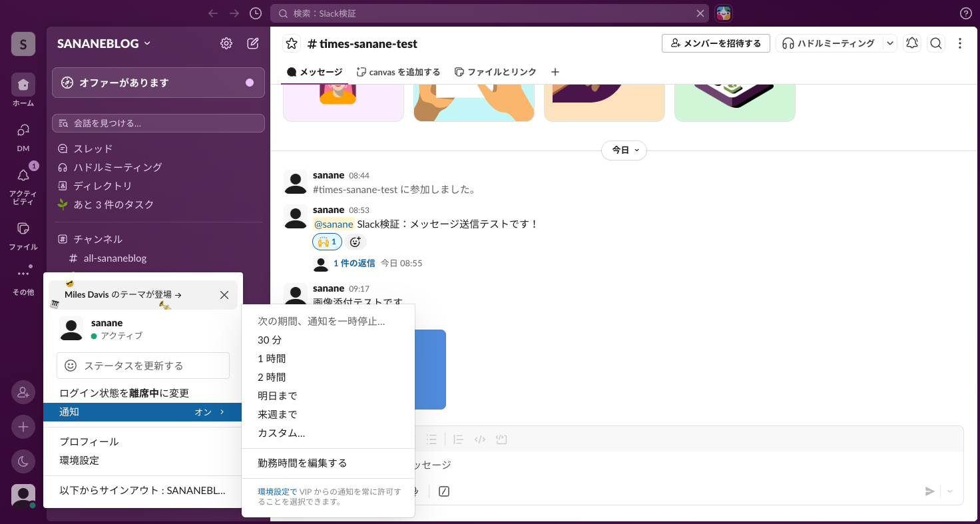980x524 pixels.
Task: Click the send message arrow icon
Action: [930, 491]
